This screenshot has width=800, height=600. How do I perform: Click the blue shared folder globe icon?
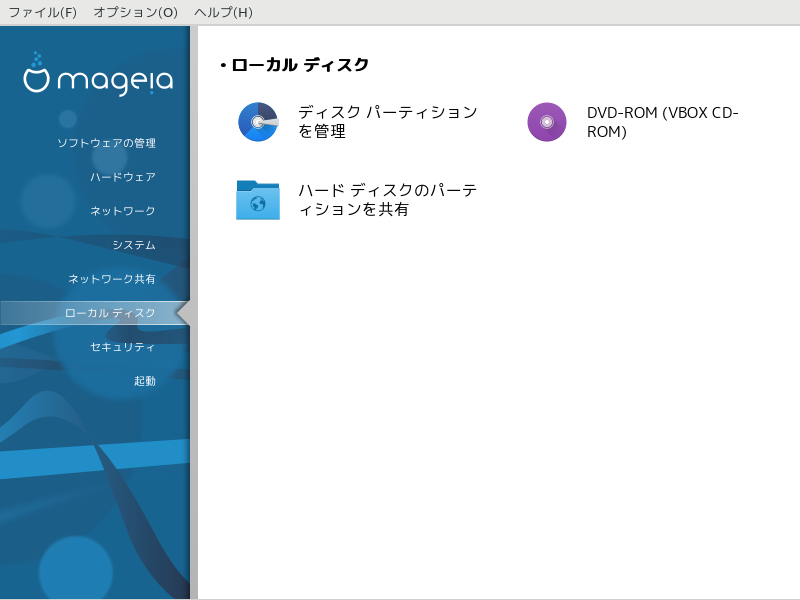[x=258, y=200]
